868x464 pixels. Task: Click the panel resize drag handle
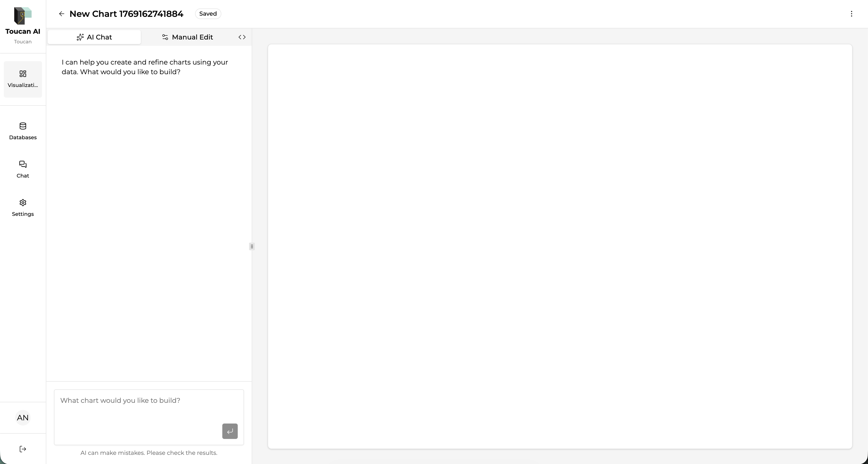click(252, 246)
